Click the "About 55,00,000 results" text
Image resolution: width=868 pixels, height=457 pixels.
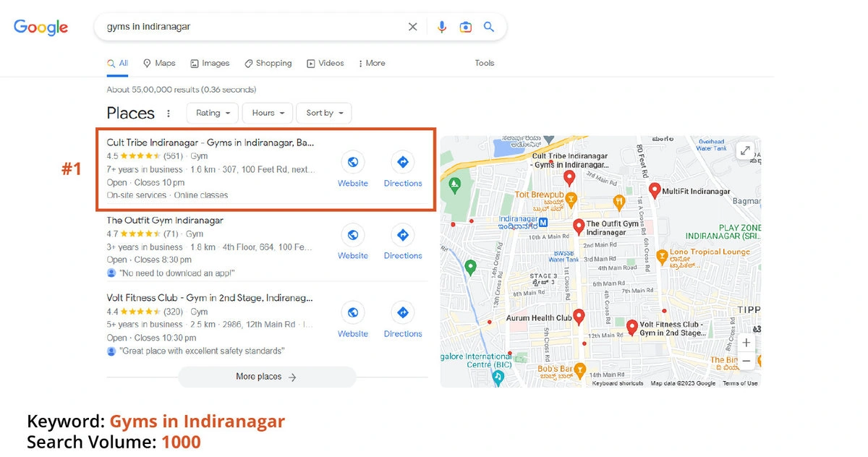tap(181, 90)
